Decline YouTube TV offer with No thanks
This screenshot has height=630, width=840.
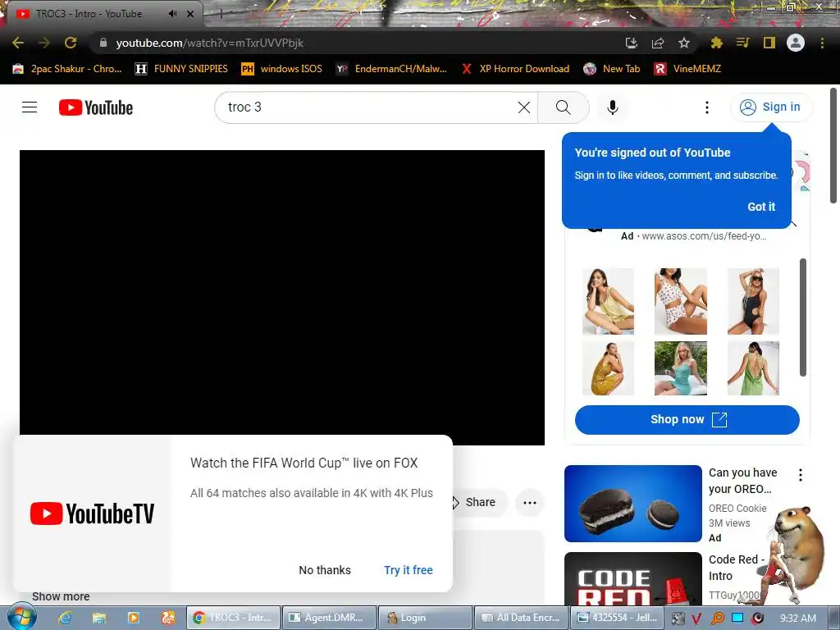coord(325,570)
